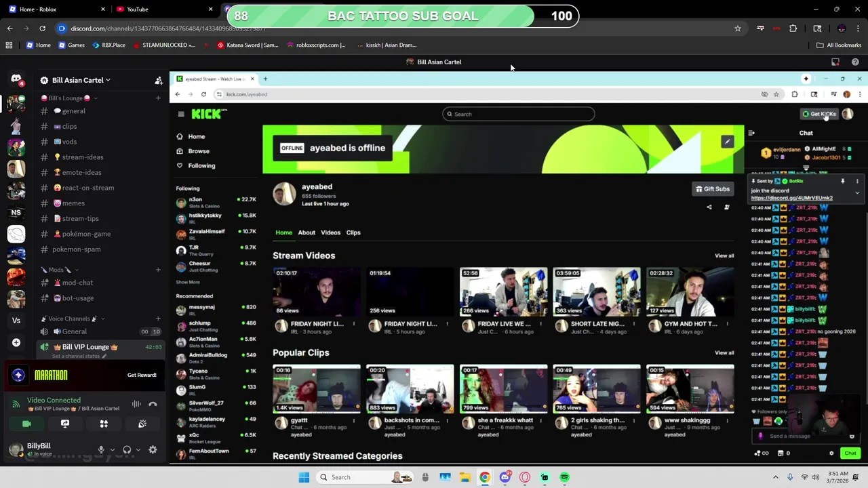Open Spotify from Windows taskbar
The width and height of the screenshot is (868, 488).
point(564,477)
